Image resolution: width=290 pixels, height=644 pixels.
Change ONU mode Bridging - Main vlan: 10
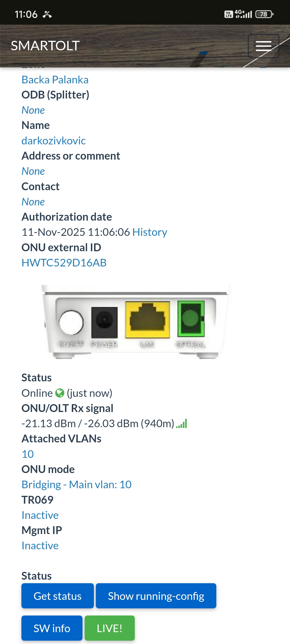pos(77,484)
